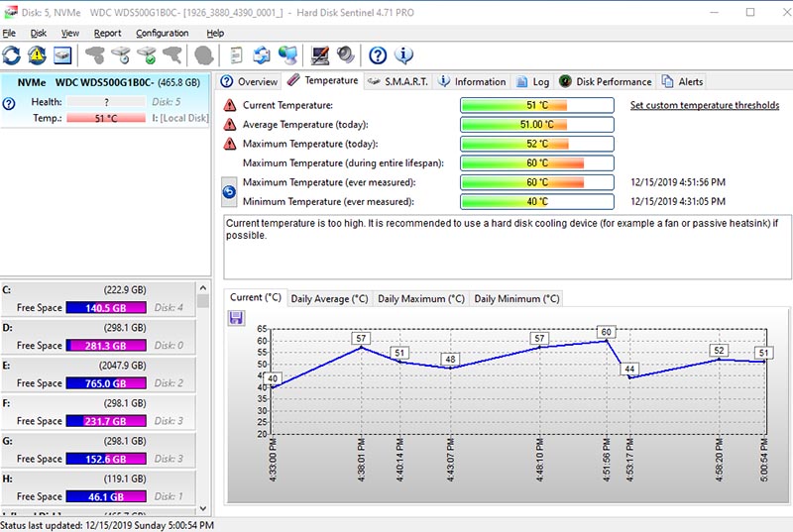Click the hard disk panel toolbar icon
Image resolution: width=793 pixels, height=532 pixels.
[x=62, y=55]
